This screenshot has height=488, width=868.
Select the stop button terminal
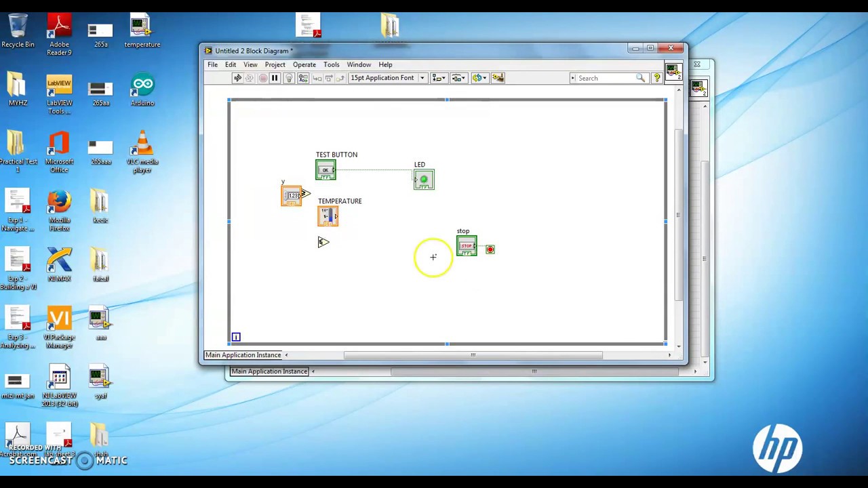coord(467,245)
